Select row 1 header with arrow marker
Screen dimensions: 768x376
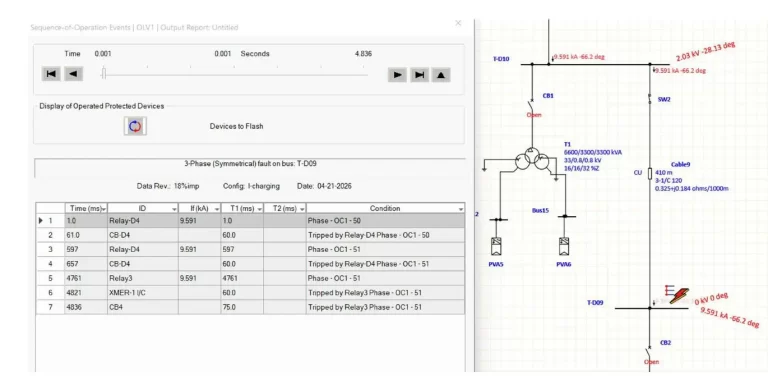pos(50,221)
